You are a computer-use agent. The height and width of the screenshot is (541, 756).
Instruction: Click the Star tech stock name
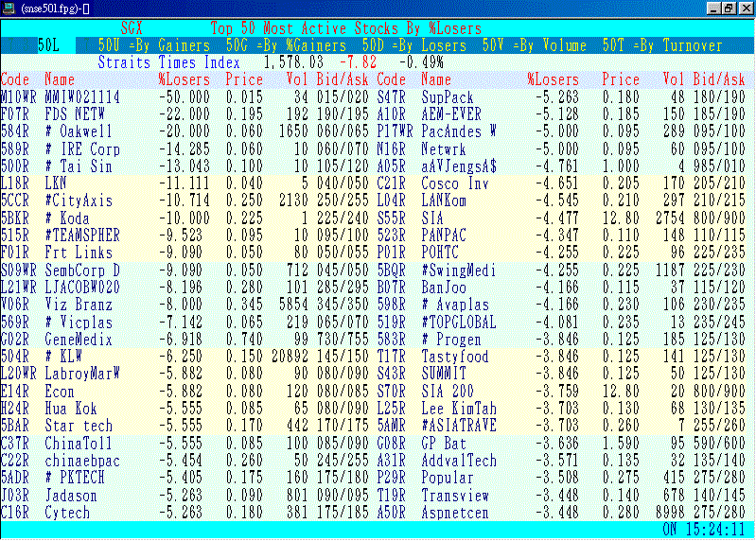click(x=79, y=427)
